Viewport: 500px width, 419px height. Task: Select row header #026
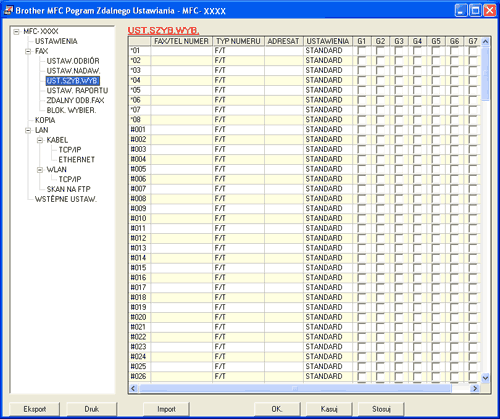pos(139,376)
